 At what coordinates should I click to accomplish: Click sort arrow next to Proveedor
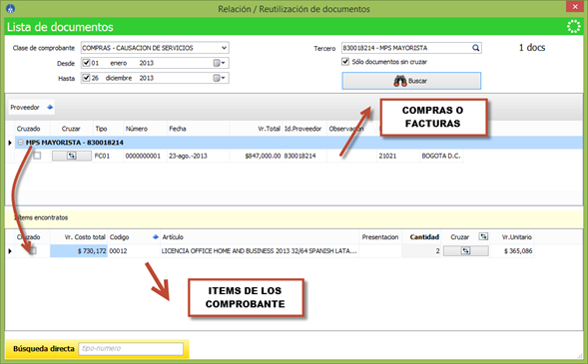click(50, 107)
